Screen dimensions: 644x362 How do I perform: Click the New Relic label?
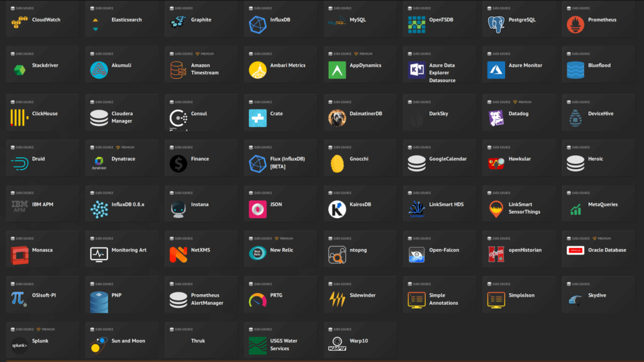(x=281, y=250)
